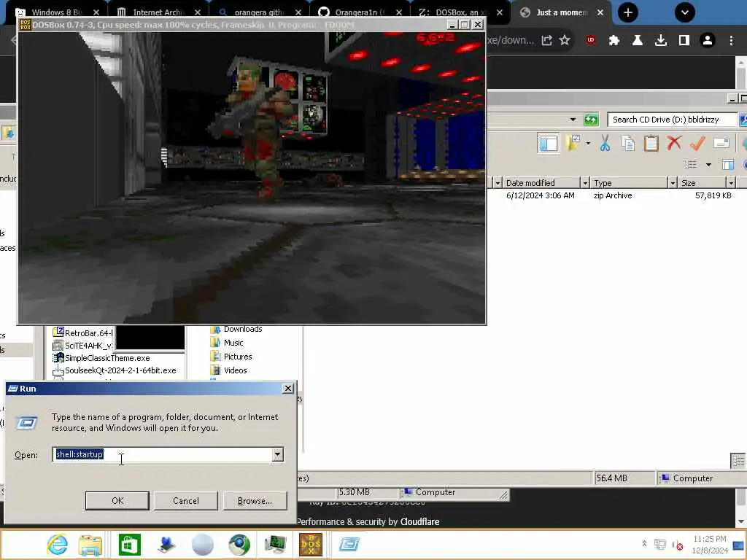
Task: Open the browser Extensions puzzle icon
Action: [x=614, y=41]
